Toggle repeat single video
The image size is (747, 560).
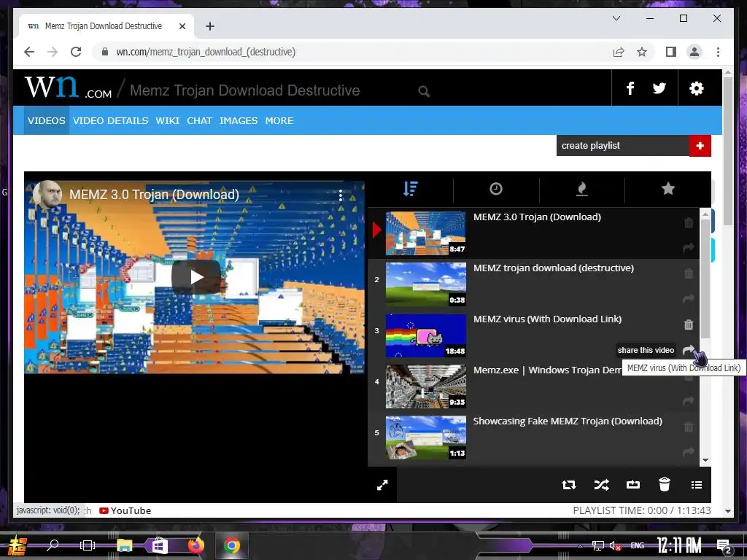pos(632,485)
